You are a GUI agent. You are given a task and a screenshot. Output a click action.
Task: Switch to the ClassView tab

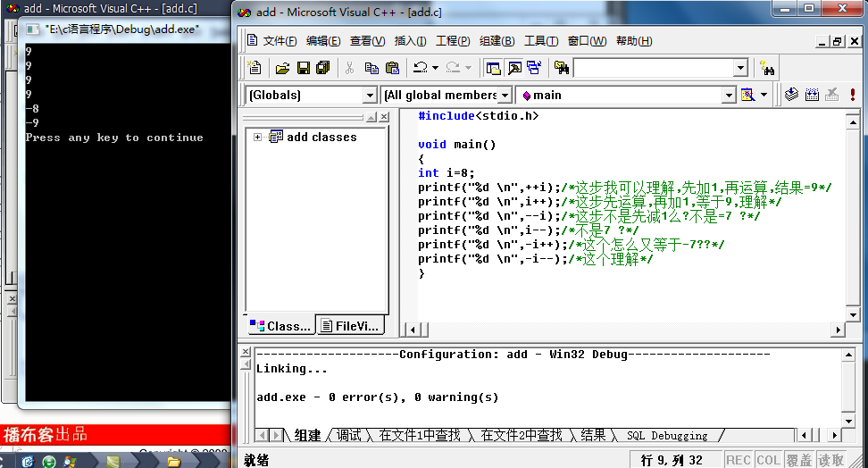point(280,326)
